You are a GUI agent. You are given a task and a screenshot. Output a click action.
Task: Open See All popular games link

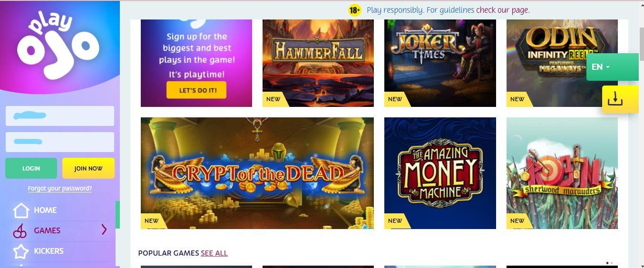[x=214, y=253]
